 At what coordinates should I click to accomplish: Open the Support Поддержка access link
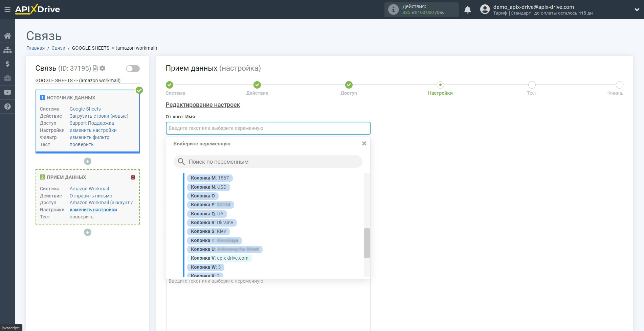coord(92,123)
